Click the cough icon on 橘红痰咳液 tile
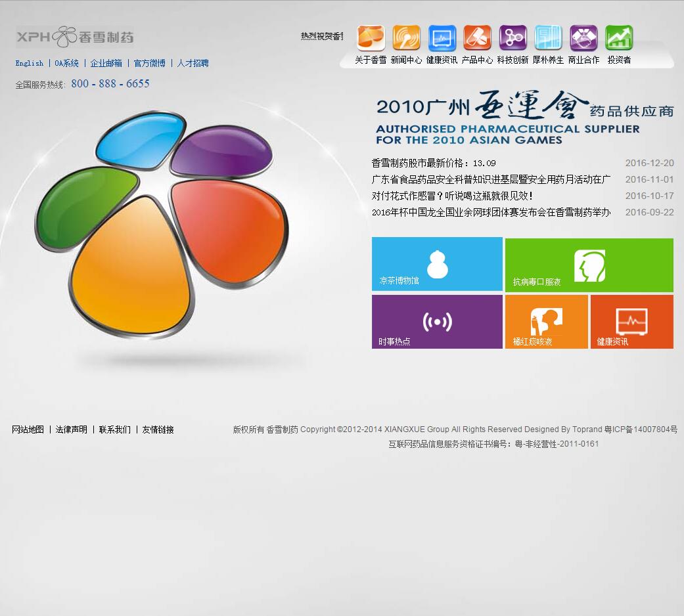The width and height of the screenshot is (684, 616). pyautogui.click(x=546, y=321)
